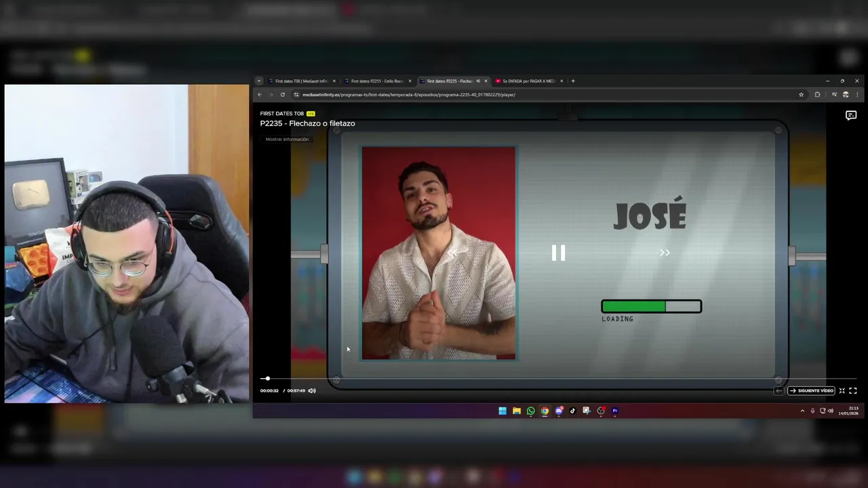868x488 pixels.
Task: Mute the player volume speaker icon
Action: tap(312, 390)
